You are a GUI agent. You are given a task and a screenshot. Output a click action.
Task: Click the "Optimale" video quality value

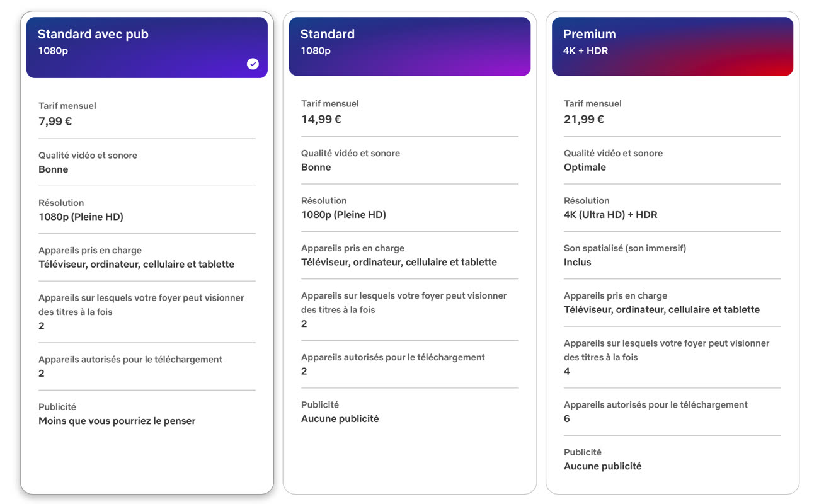point(585,167)
